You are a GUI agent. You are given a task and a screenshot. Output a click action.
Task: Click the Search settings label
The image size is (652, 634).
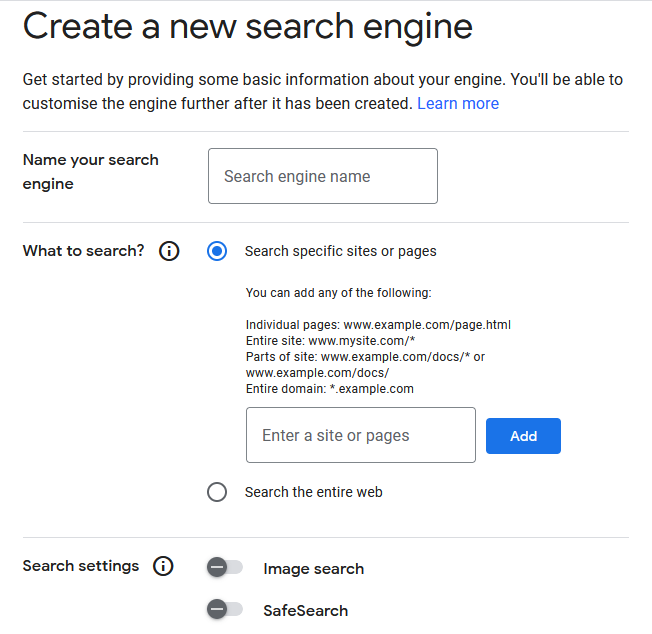click(x=81, y=566)
